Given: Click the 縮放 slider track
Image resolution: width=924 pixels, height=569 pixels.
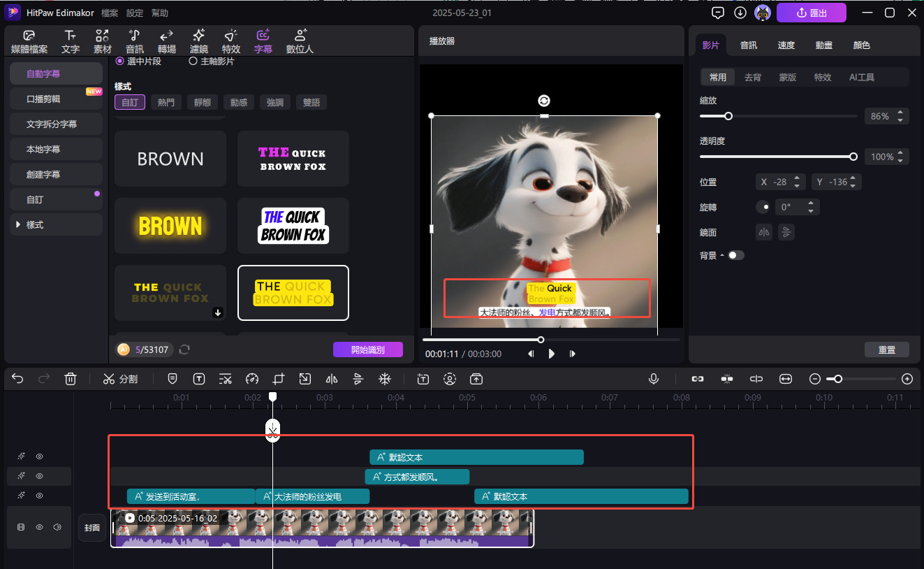Looking at the screenshot, I should tap(779, 116).
